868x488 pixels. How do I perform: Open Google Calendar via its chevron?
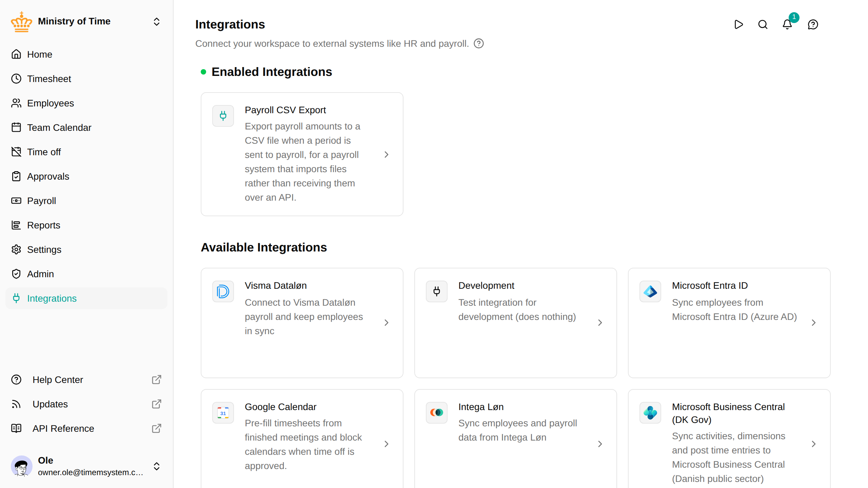click(387, 444)
